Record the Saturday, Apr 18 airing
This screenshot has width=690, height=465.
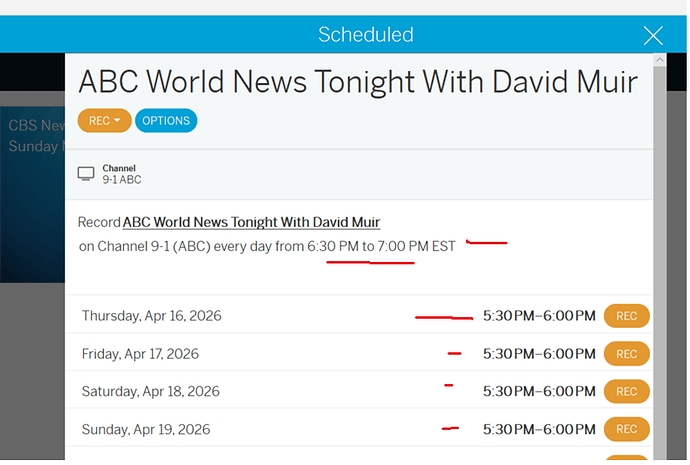[x=626, y=392]
